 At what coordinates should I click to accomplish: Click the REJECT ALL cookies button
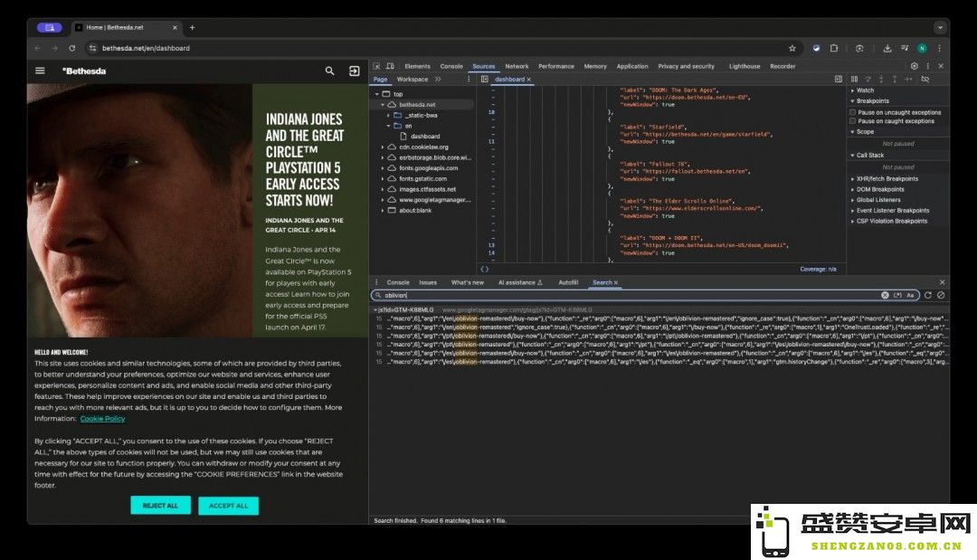coord(160,506)
